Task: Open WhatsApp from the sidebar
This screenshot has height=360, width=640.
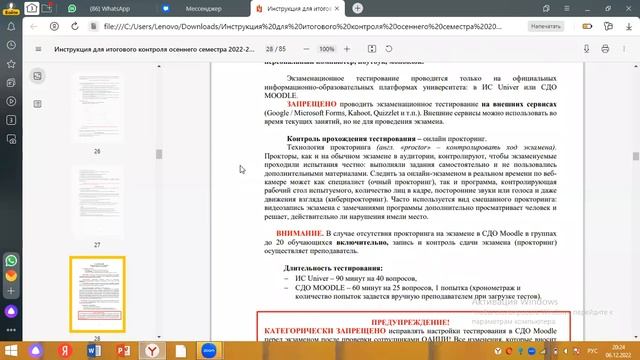Action: (11, 260)
